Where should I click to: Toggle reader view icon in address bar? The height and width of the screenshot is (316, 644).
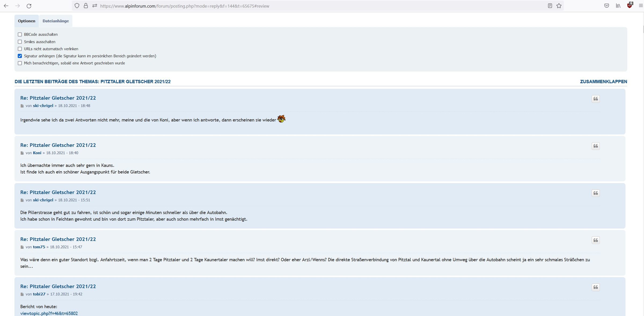point(550,6)
